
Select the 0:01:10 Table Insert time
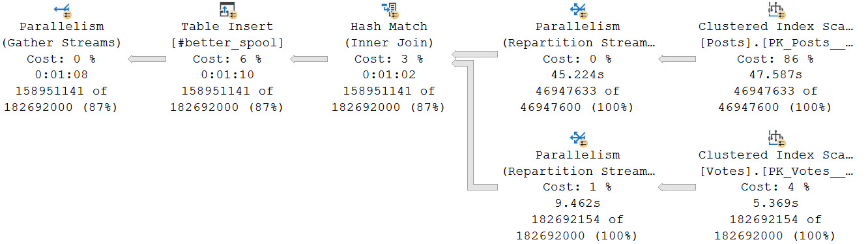(227, 75)
